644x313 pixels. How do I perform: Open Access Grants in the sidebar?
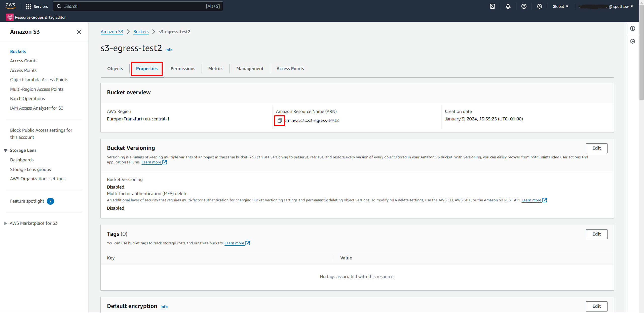pos(24,61)
